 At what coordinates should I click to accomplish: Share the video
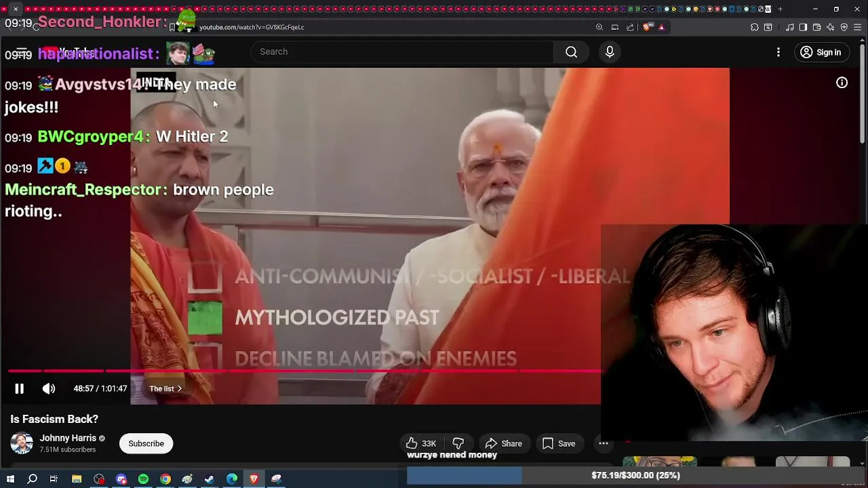504,443
